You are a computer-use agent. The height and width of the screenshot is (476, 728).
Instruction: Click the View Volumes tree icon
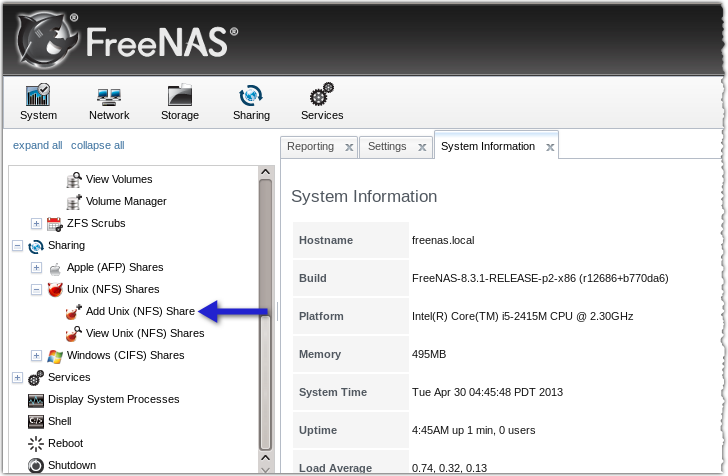point(74,179)
